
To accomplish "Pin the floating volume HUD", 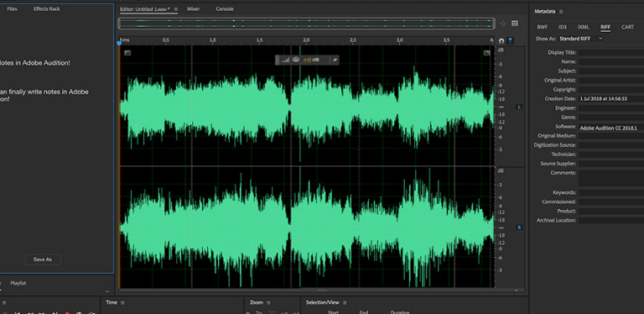I will tap(335, 60).
